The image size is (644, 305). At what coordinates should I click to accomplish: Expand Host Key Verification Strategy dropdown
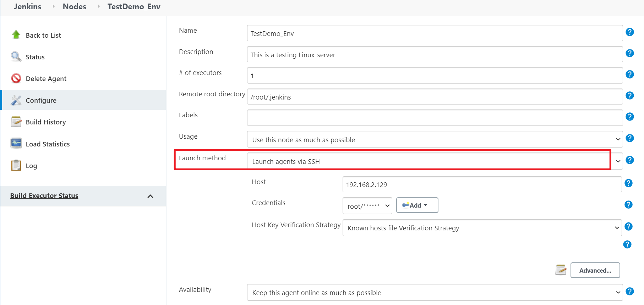click(482, 228)
